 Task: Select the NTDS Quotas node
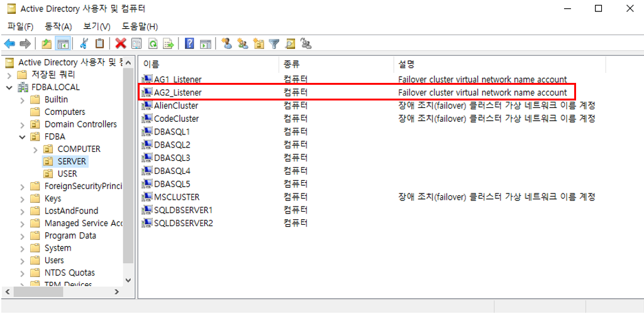point(69,273)
